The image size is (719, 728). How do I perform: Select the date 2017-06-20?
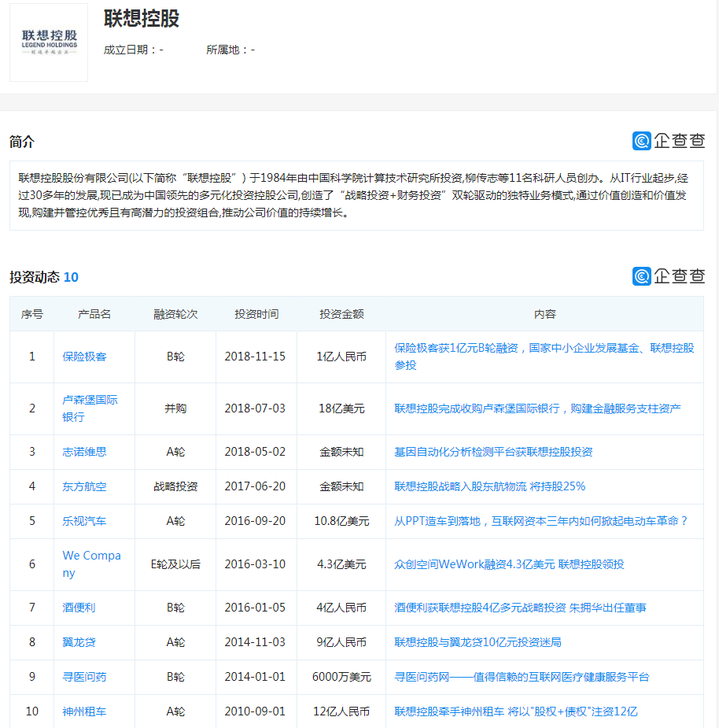tap(255, 486)
